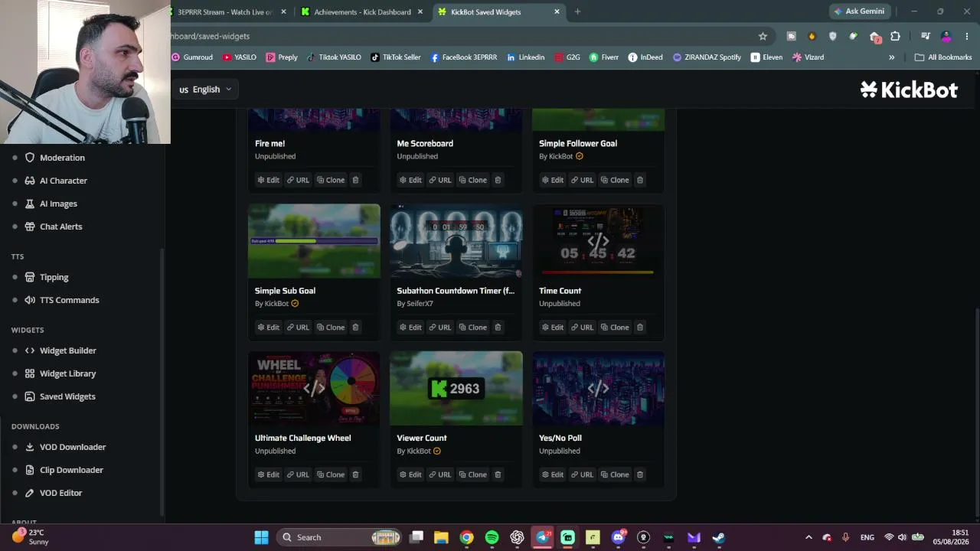The height and width of the screenshot is (551, 980).
Task: Open Chat Alerts page
Action: pos(60,227)
